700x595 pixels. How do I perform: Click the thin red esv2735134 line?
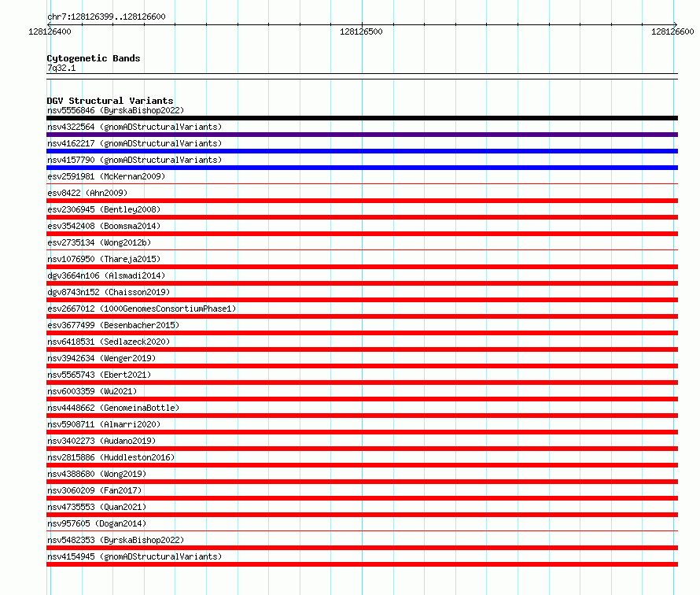362,249
